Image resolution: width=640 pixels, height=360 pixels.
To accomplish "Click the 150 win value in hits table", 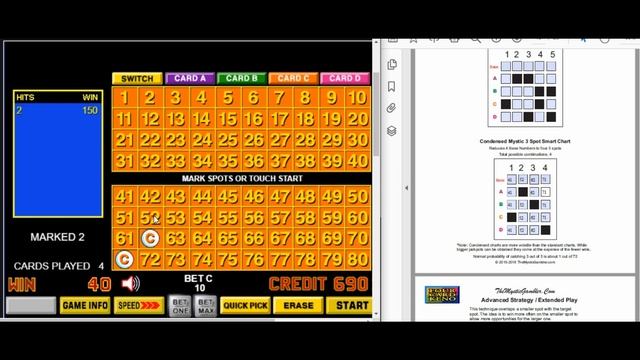I will (90, 110).
